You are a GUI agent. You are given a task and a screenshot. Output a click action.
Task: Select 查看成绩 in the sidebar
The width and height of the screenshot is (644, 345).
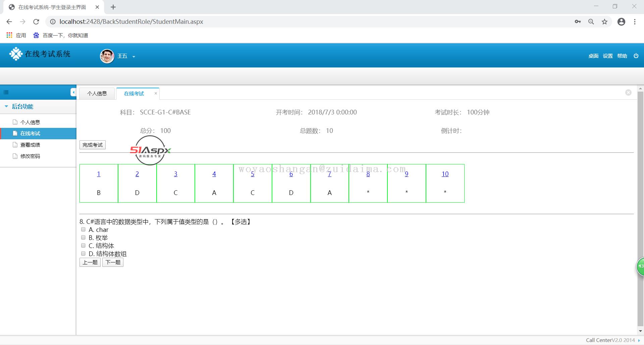coord(30,145)
